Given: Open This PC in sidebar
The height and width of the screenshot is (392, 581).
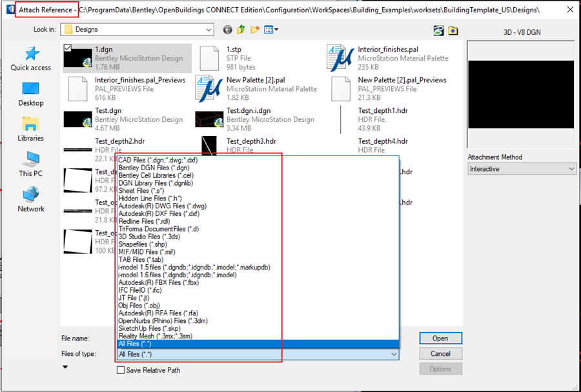Looking at the screenshot, I should tap(31, 164).
